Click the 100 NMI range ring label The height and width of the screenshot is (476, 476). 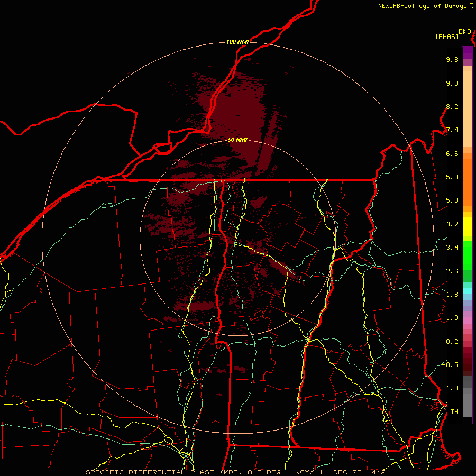pyautogui.click(x=237, y=42)
